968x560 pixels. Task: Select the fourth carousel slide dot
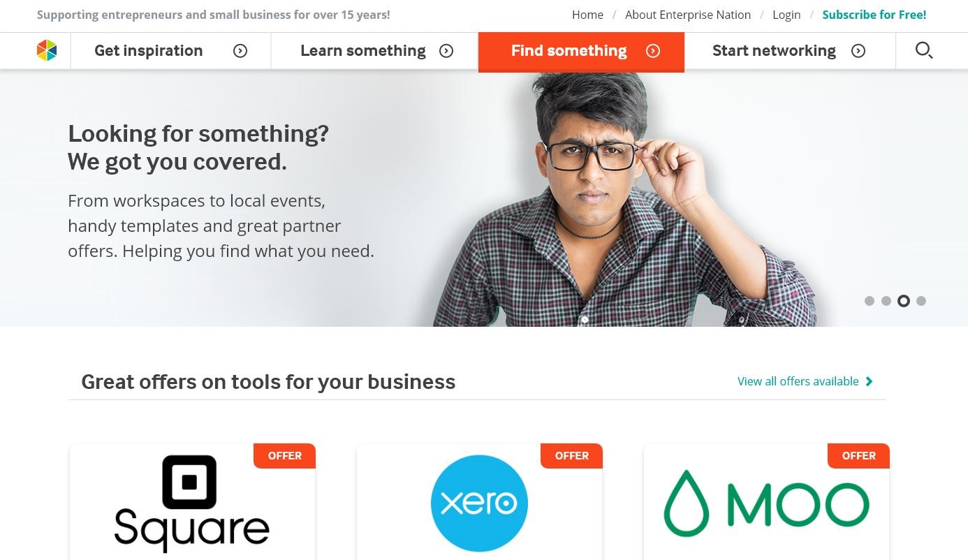(921, 301)
